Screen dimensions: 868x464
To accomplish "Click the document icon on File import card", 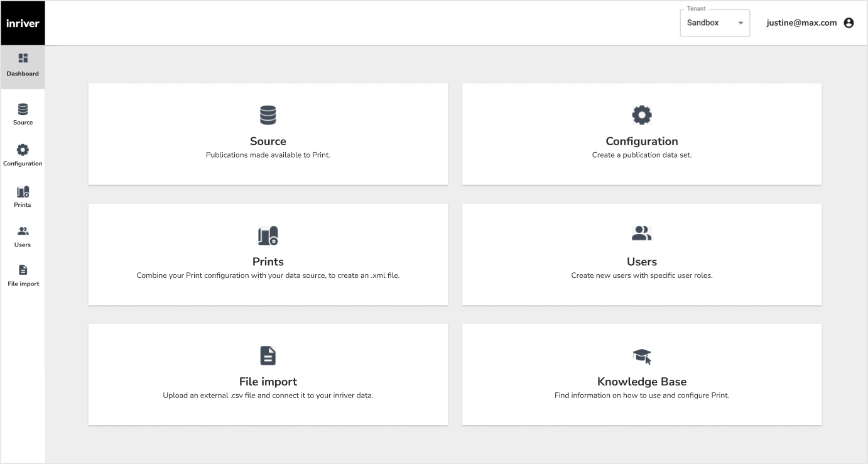I will 268,356.
